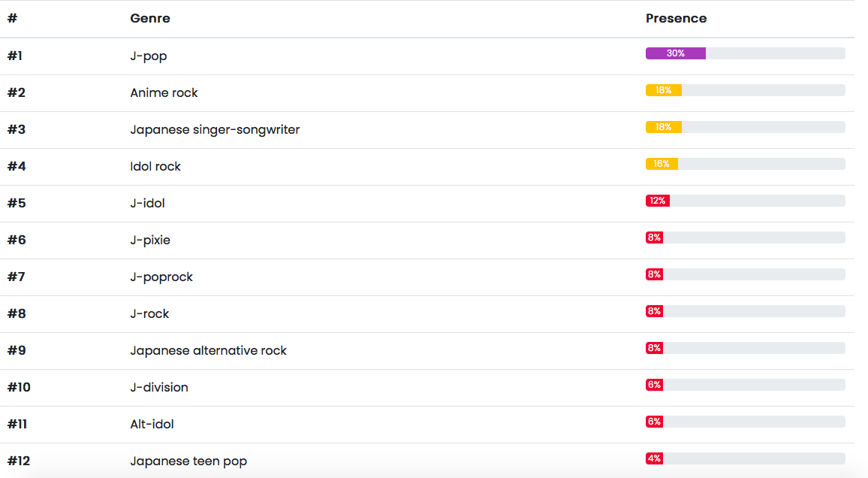The image size is (868, 478).
Task: Click the J-division genre name
Action: pos(159,387)
